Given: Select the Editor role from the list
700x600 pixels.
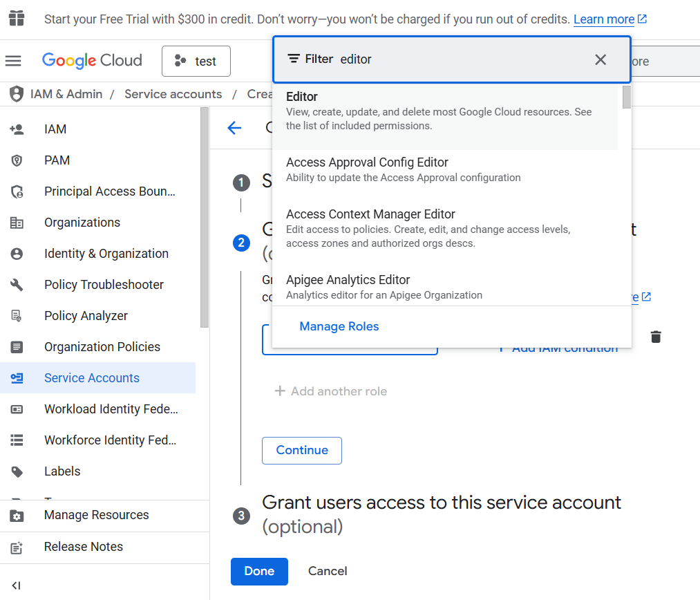Looking at the screenshot, I should tap(445, 117).
